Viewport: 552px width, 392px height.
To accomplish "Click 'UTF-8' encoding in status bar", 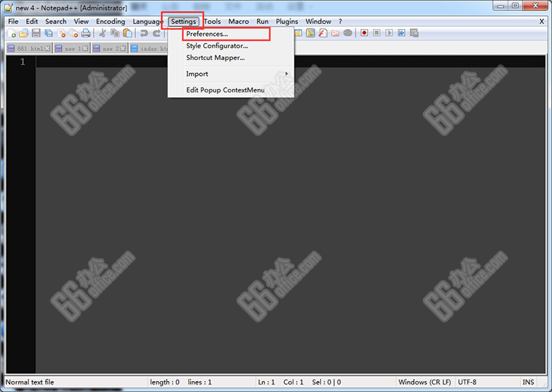I will pyautogui.click(x=467, y=382).
